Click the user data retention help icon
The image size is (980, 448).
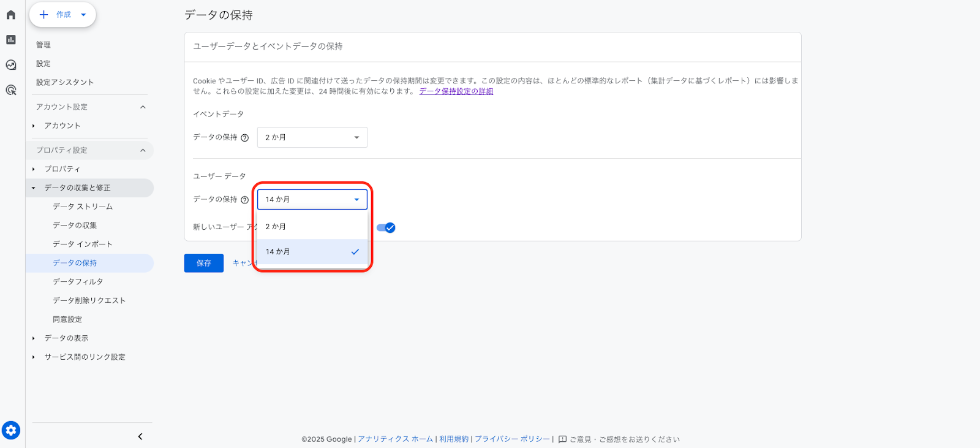[245, 200]
